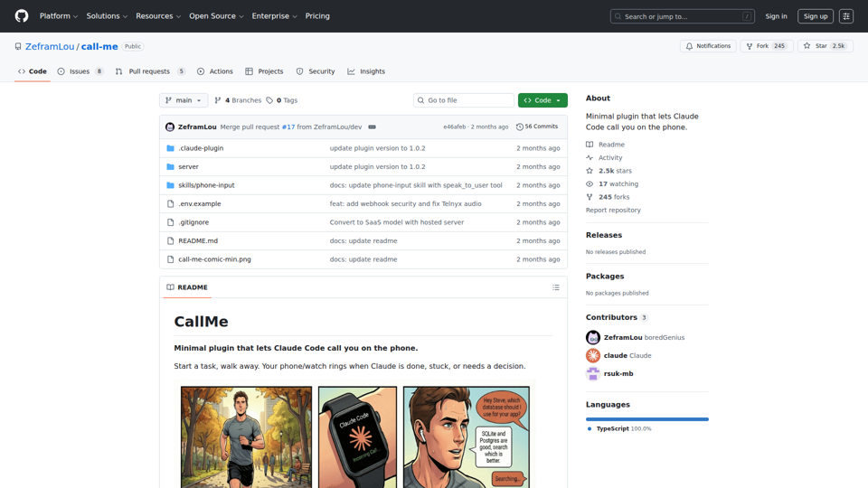
Task: Open commit hash e46afeb
Action: pyautogui.click(x=455, y=127)
